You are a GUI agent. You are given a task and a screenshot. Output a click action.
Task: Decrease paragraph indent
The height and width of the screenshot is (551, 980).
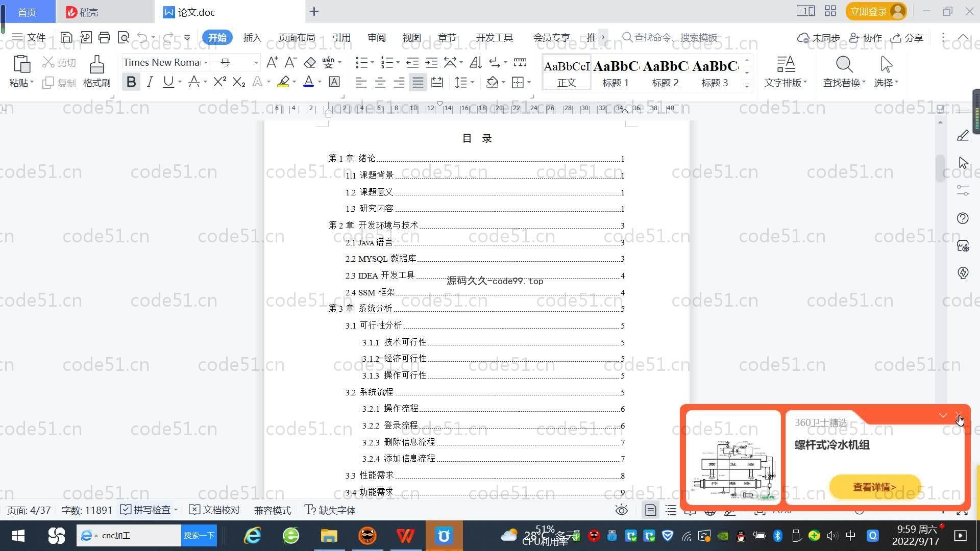412,62
